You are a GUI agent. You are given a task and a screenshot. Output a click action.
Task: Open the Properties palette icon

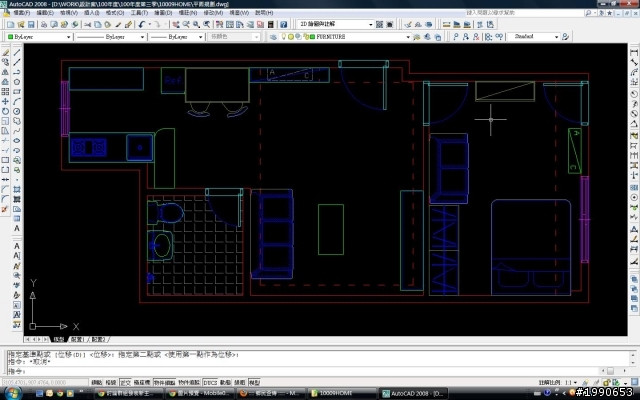tap(220, 24)
